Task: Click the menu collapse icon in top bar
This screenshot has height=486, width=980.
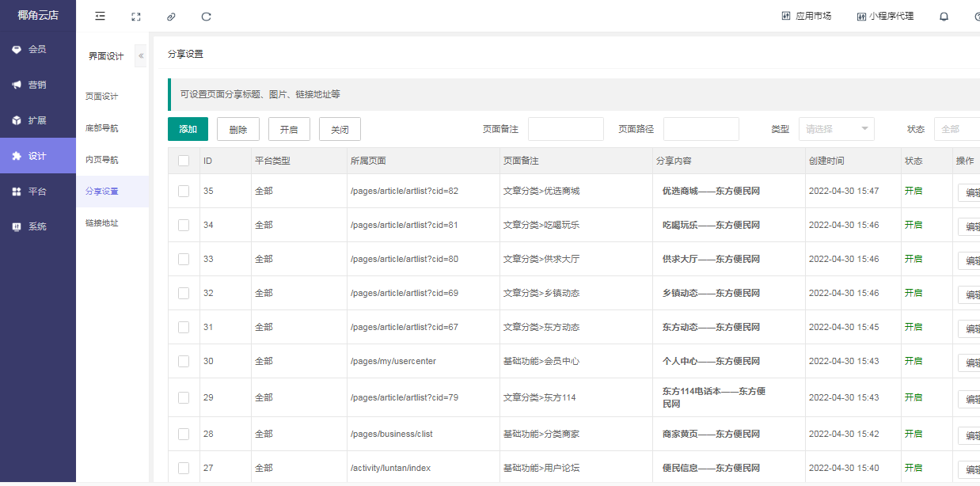Action: click(x=100, y=16)
